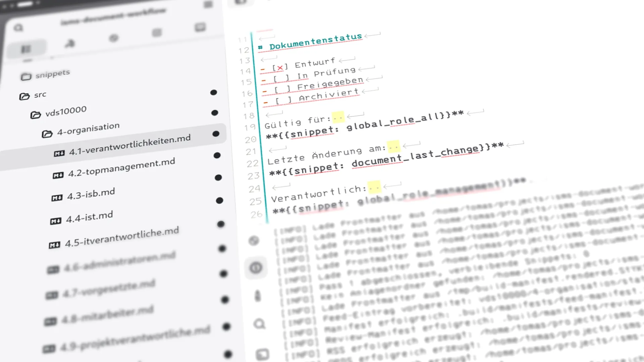The height and width of the screenshot is (362, 644).
Task: Click the third icon in bottom panel strip
Action: 258,296
